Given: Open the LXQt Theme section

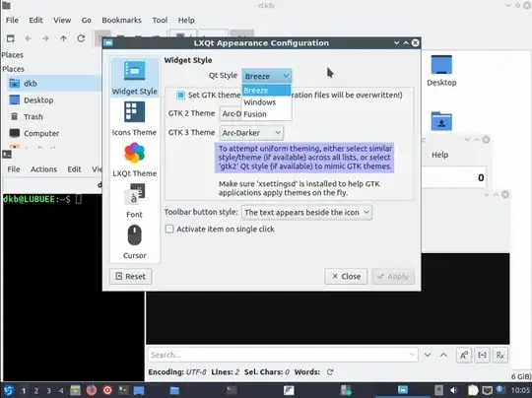Looking at the screenshot, I should tap(135, 160).
